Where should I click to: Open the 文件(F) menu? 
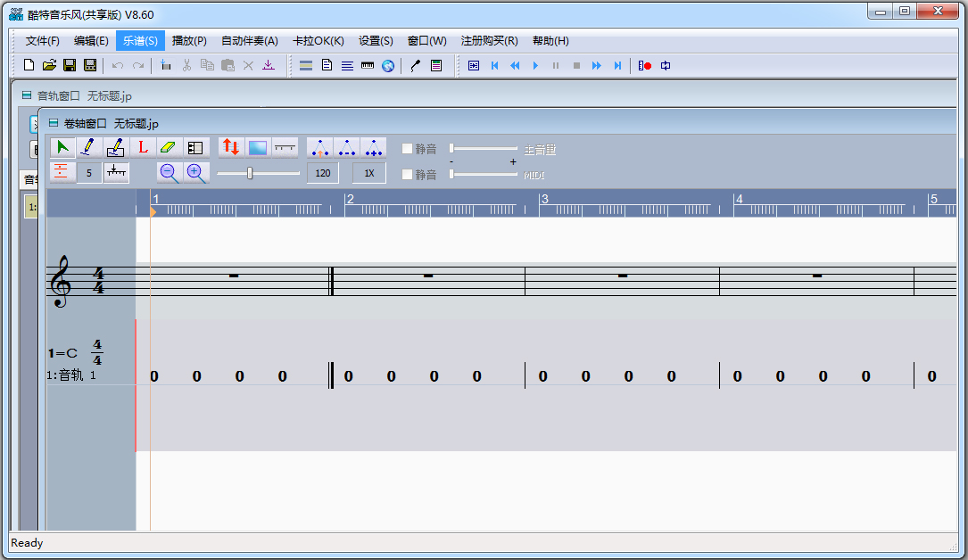pos(42,40)
